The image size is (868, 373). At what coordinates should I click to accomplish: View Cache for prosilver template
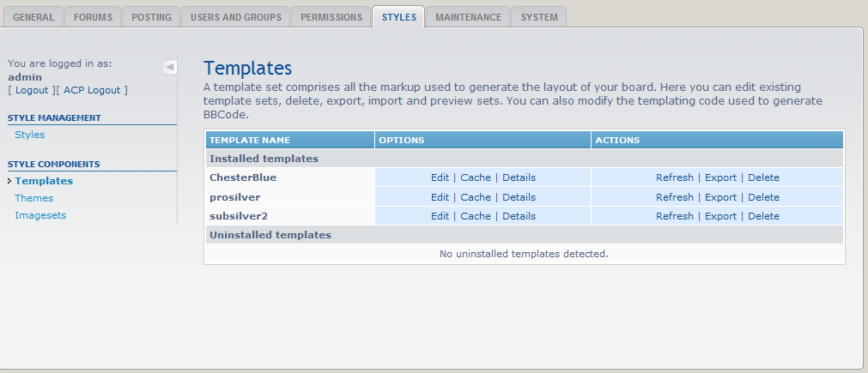476,197
